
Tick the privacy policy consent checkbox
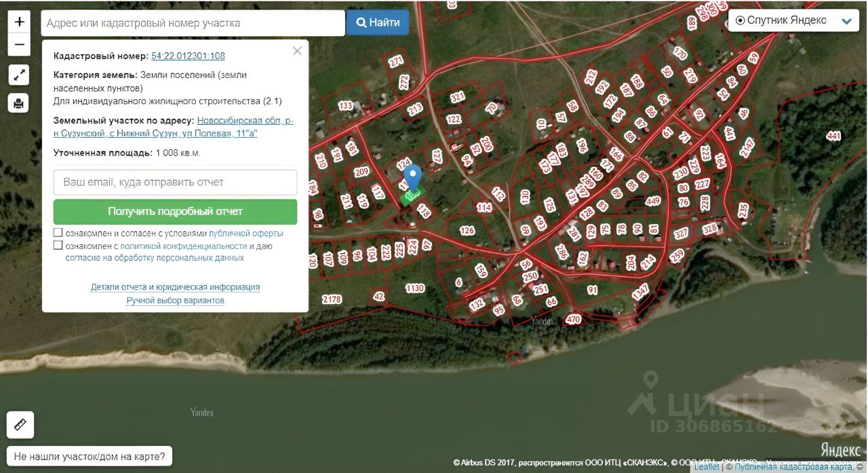click(58, 246)
